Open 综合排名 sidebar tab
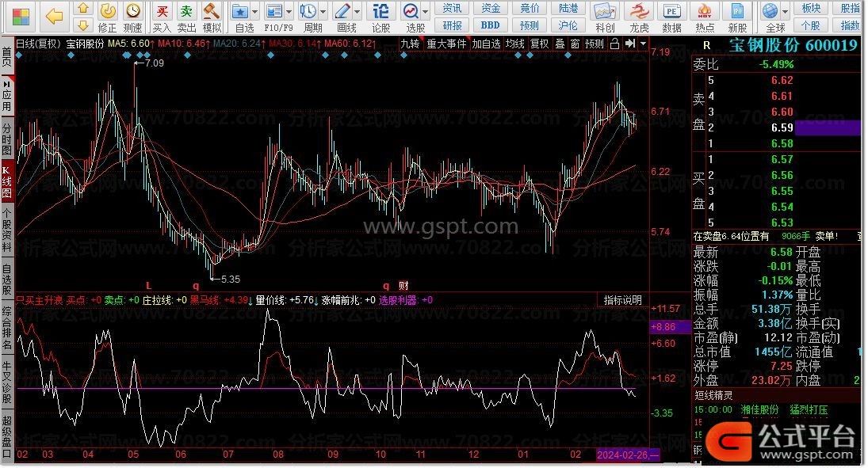The width and height of the screenshot is (868, 468). click(x=6, y=329)
